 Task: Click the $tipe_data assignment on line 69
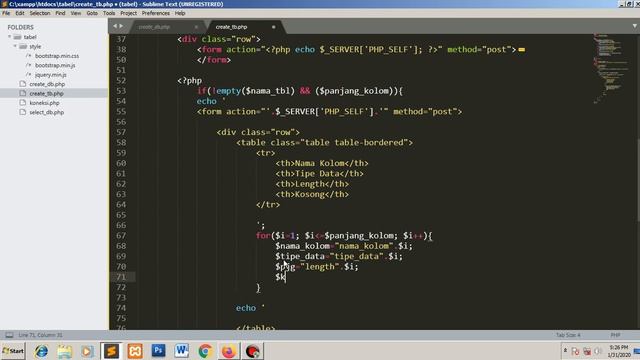[339, 256]
